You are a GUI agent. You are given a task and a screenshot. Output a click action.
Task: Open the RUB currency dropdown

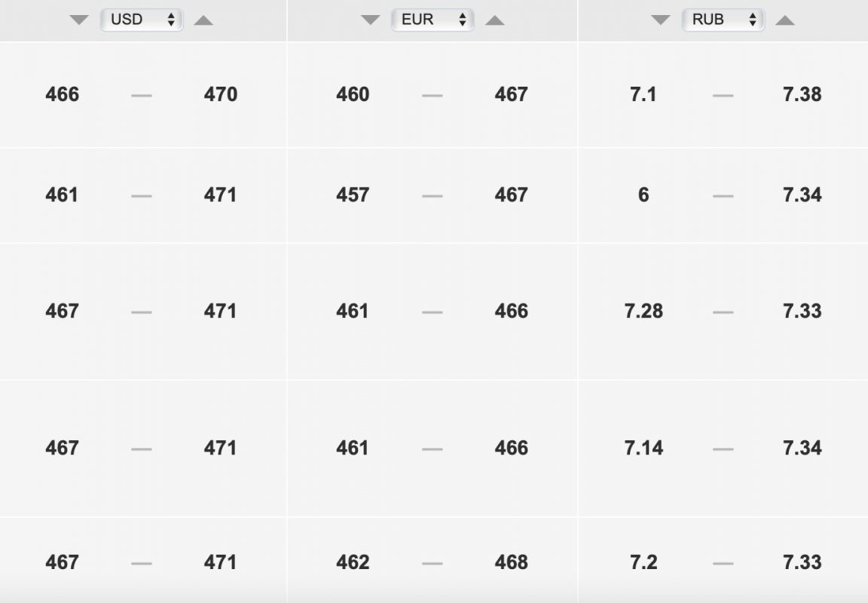(x=723, y=20)
